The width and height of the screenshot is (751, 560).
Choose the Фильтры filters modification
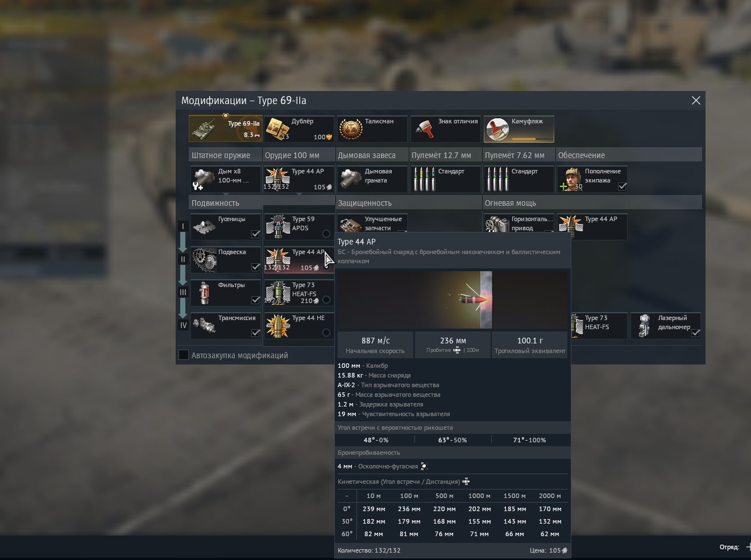(x=226, y=293)
